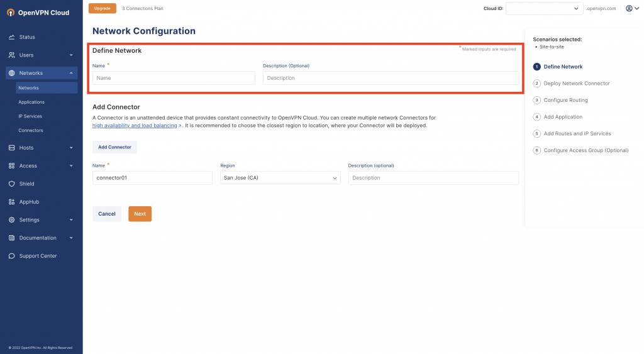Open the account menu chevron
The image size is (644, 354).
click(x=638, y=8)
